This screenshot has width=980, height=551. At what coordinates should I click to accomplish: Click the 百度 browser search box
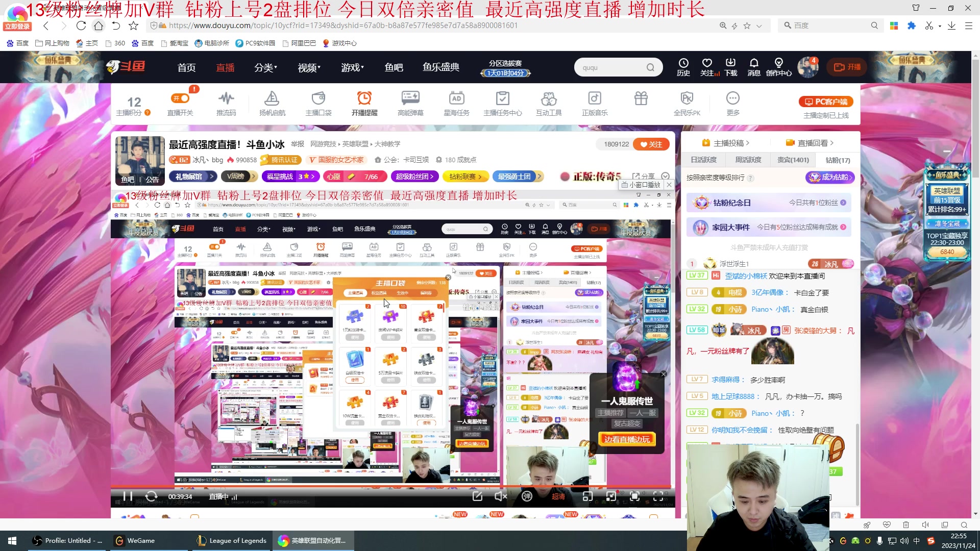click(829, 26)
